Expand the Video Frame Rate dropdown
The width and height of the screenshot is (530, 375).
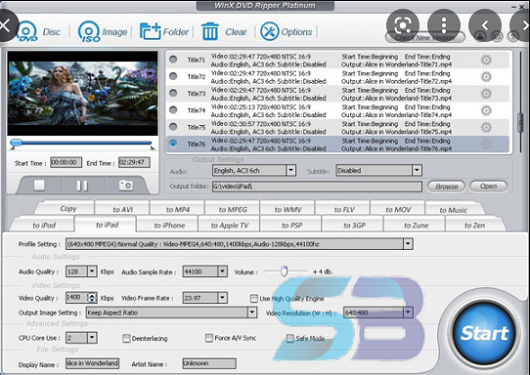tap(222, 298)
